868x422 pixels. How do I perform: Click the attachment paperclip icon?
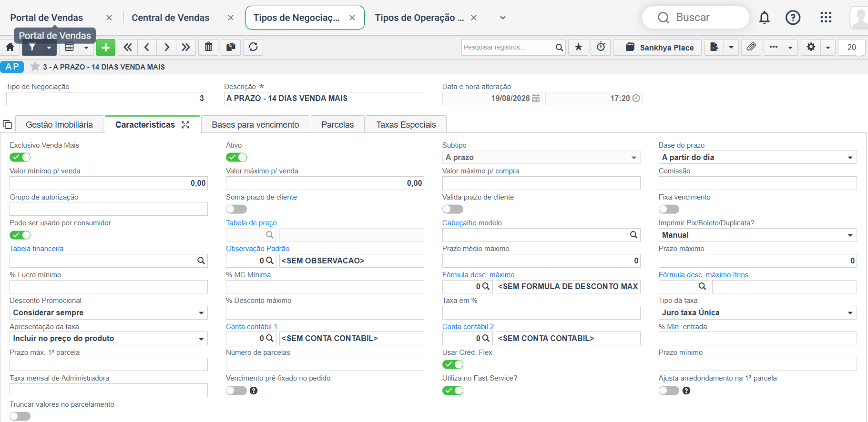click(751, 47)
